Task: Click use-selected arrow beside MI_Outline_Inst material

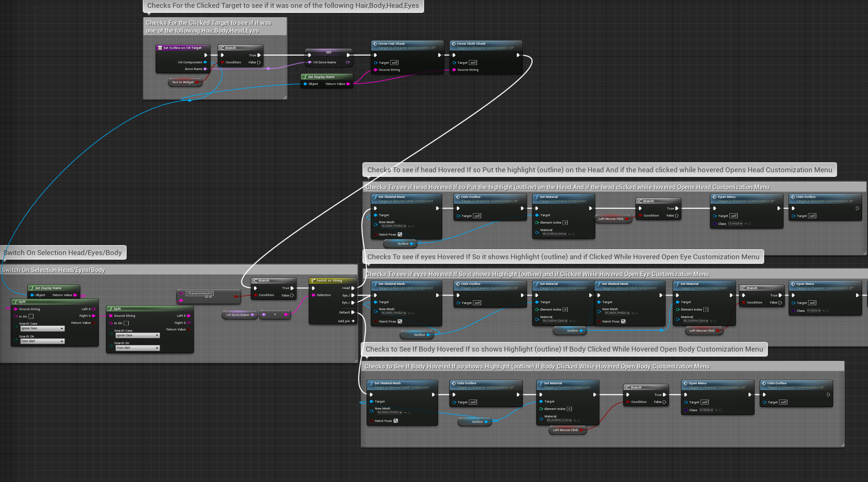Action: point(569,234)
